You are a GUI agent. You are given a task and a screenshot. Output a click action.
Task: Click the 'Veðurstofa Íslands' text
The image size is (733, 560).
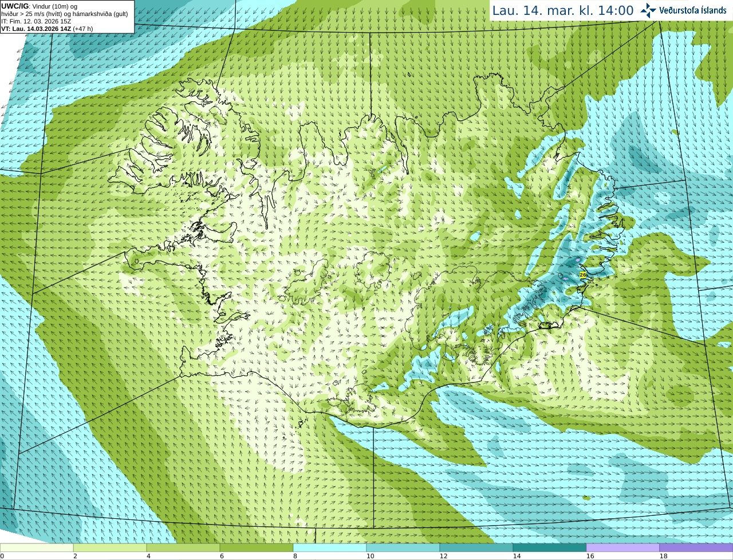[x=693, y=10]
